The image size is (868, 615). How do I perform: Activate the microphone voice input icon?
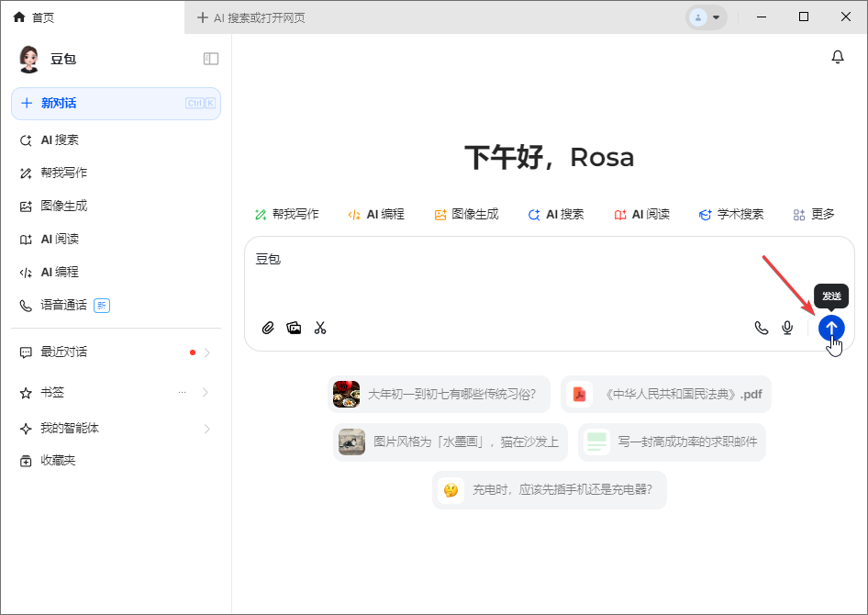786,328
